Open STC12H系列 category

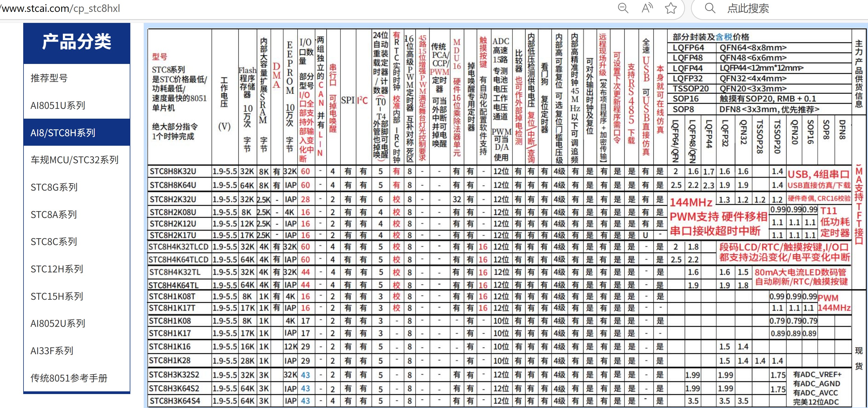coord(57,269)
